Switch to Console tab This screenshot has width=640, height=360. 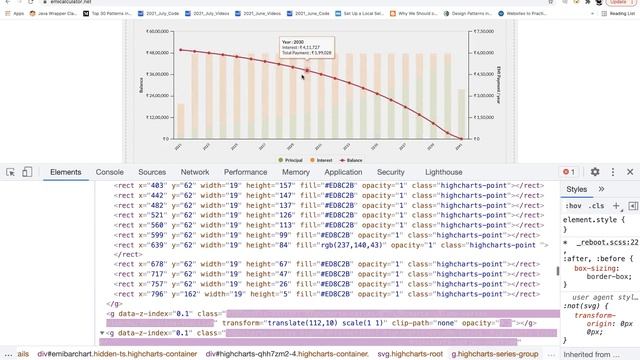click(109, 172)
